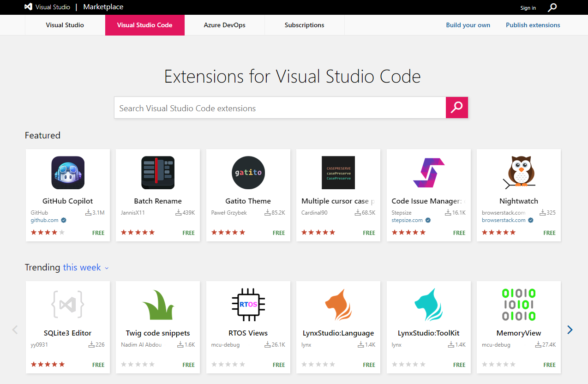Open Twig code snippets grass icon
This screenshot has height=384, width=588.
coord(158,305)
